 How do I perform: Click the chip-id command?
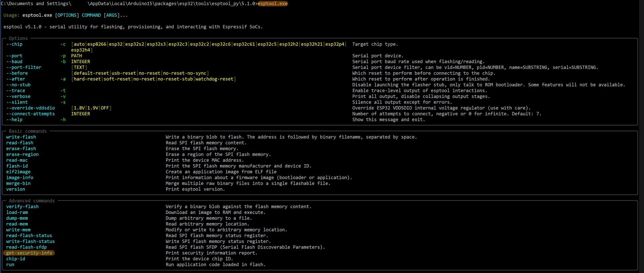[15, 259]
